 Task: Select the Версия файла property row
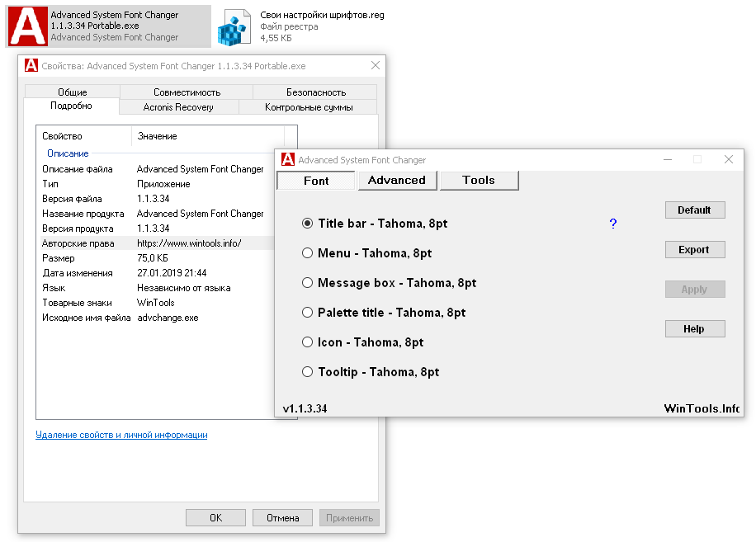(x=155, y=199)
